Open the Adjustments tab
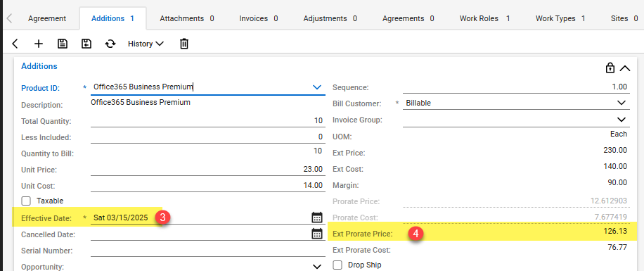The width and height of the screenshot is (644, 271). click(330, 18)
